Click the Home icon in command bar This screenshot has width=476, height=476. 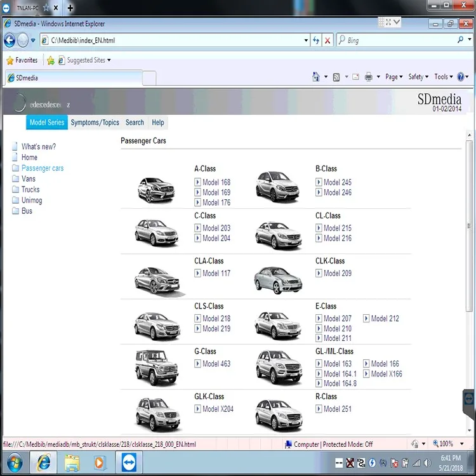click(x=316, y=77)
